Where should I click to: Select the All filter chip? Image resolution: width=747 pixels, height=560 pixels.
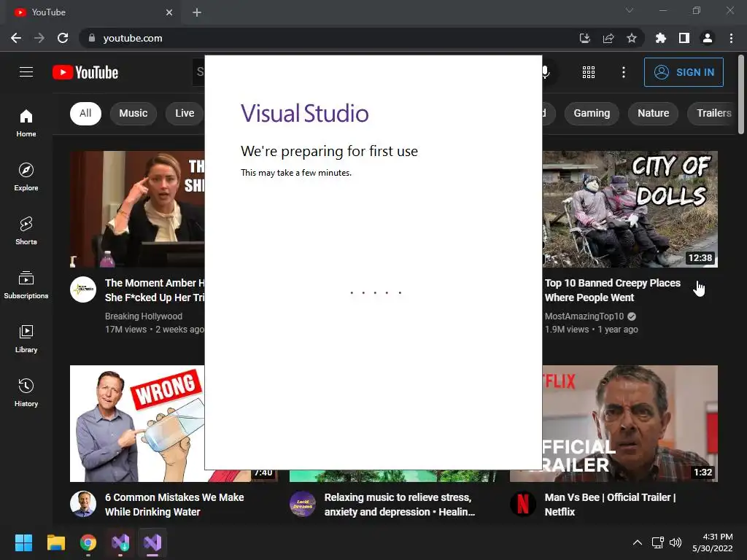(x=85, y=113)
